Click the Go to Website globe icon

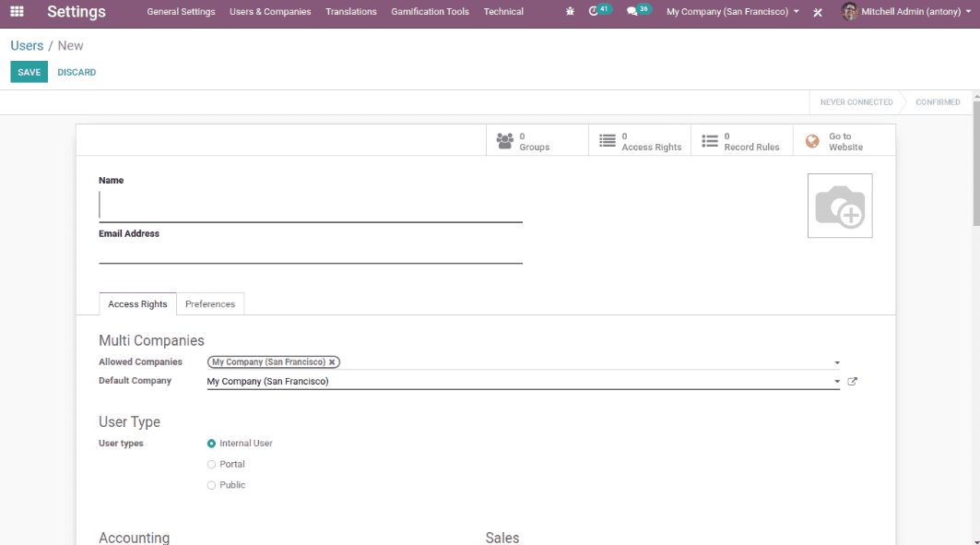[812, 141]
